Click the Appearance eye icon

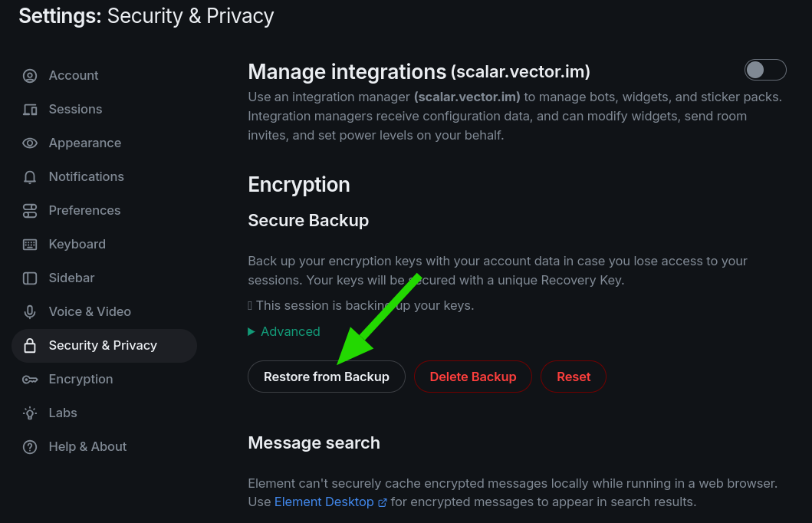[x=30, y=143]
